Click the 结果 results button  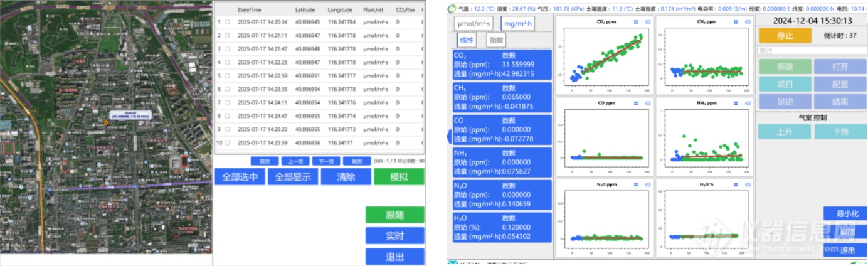pos(840,101)
